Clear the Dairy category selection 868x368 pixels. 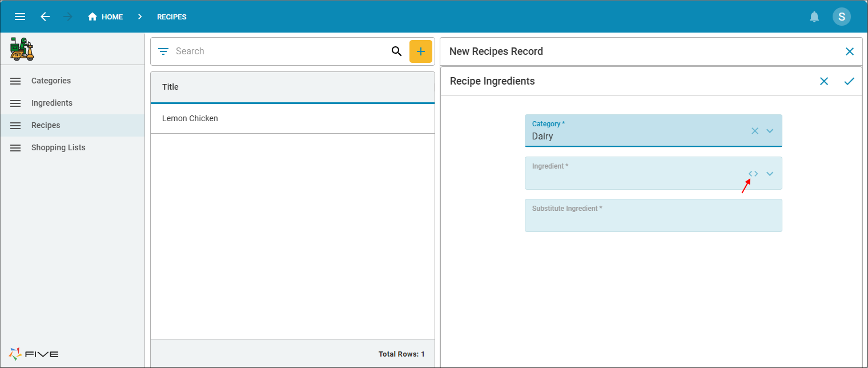[755, 131]
